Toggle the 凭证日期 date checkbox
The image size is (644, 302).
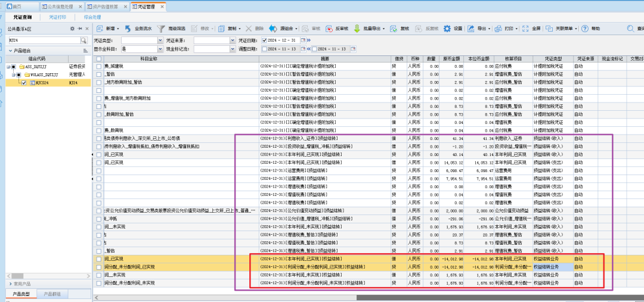click(263, 40)
